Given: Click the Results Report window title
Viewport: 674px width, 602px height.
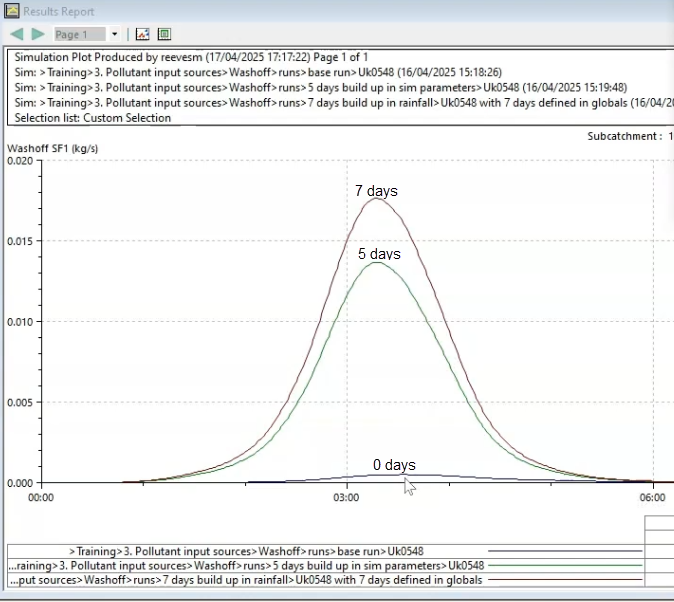Looking at the screenshot, I should (x=58, y=12).
